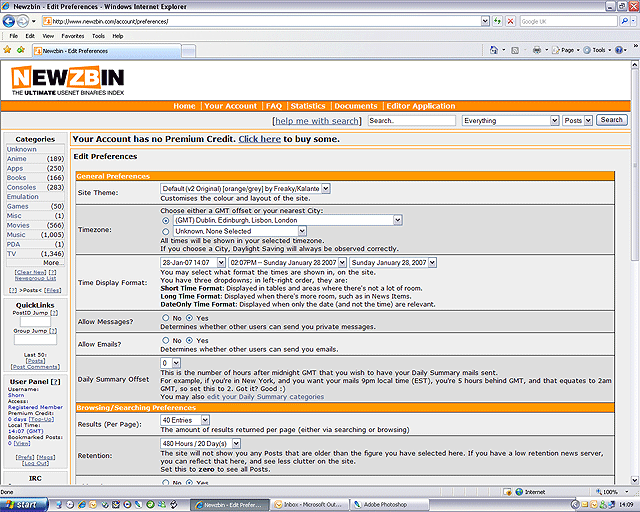Refresh the page using the green arrows icon

(x=497, y=21)
